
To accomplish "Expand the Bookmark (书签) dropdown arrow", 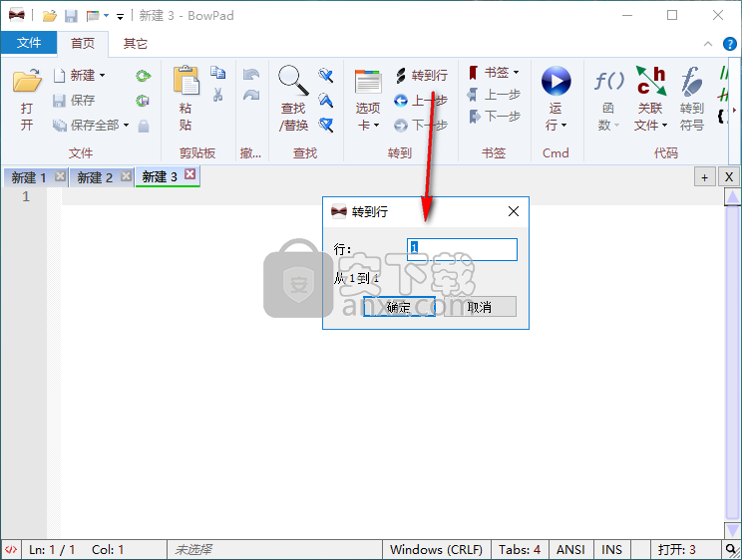I will pos(517,73).
